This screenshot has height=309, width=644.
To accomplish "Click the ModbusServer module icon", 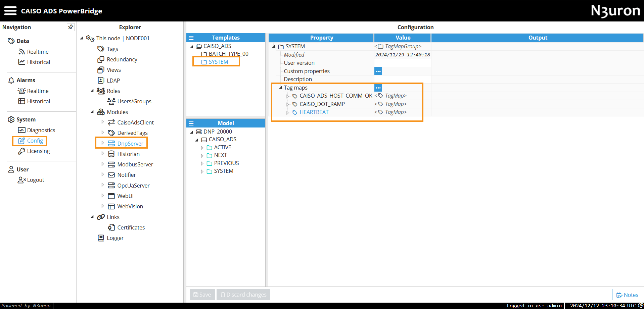I will pyautogui.click(x=111, y=164).
